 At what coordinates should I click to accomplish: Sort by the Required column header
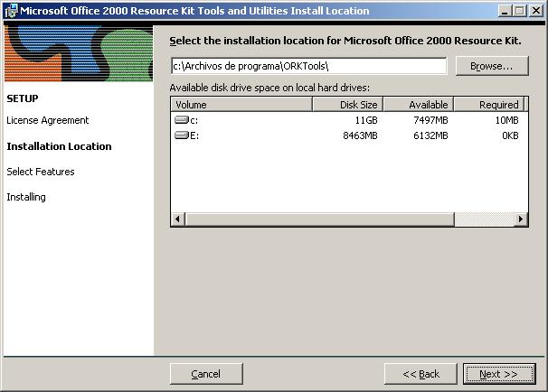click(x=488, y=105)
